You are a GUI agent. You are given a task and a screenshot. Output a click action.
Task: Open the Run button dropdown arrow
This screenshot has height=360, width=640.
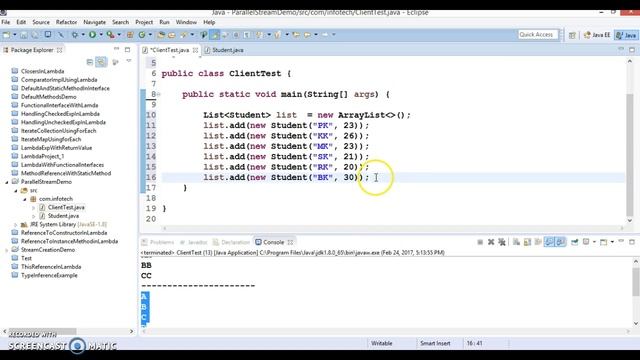[100, 35]
